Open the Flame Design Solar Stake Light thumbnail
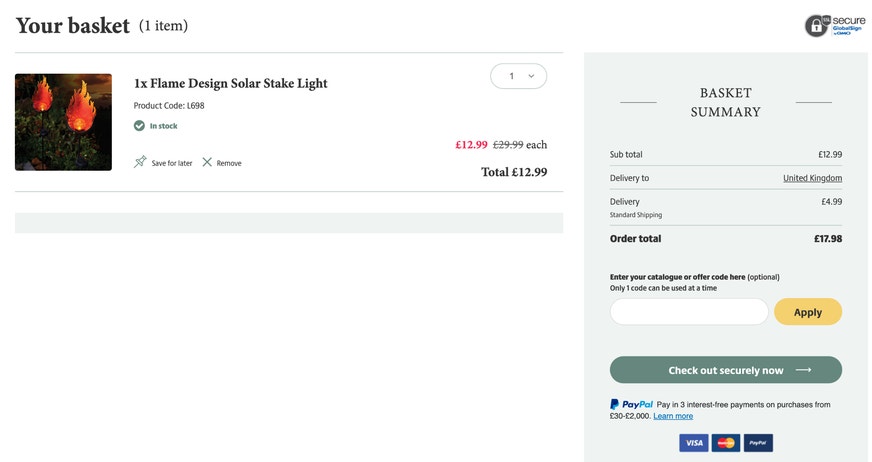This screenshot has width=872, height=462. click(x=63, y=122)
